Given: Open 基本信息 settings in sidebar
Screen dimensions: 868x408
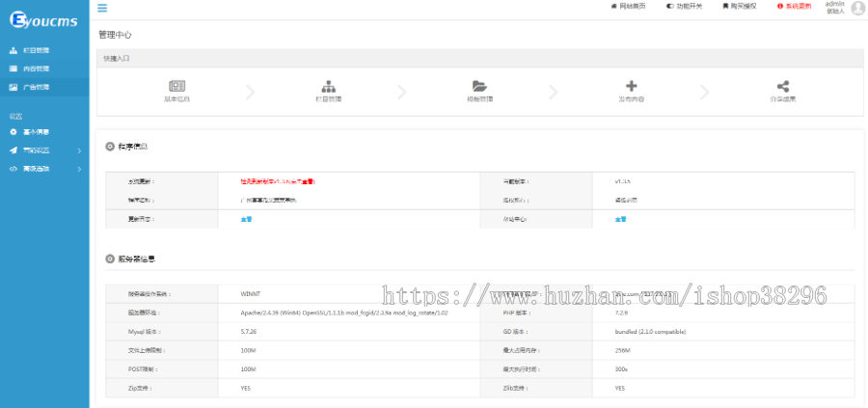Looking at the screenshot, I should pyautogui.click(x=36, y=131).
